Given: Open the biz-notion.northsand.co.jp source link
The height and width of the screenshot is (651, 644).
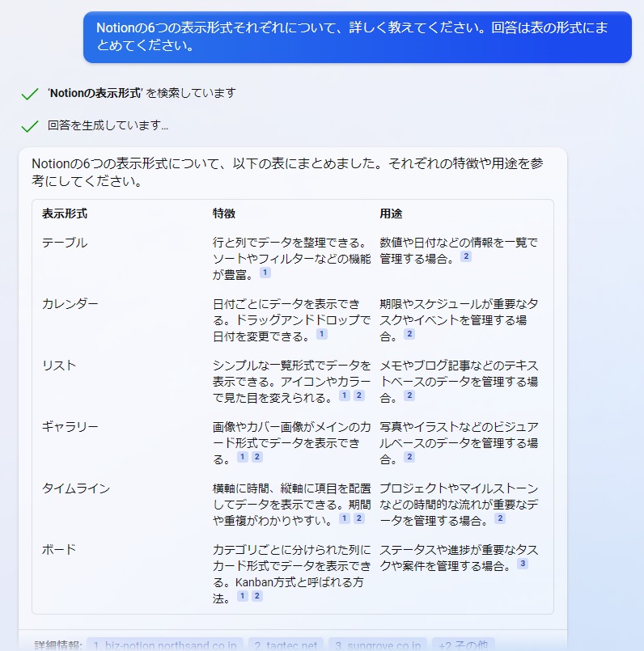Looking at the screenshot, I should (x=165, y=645).
